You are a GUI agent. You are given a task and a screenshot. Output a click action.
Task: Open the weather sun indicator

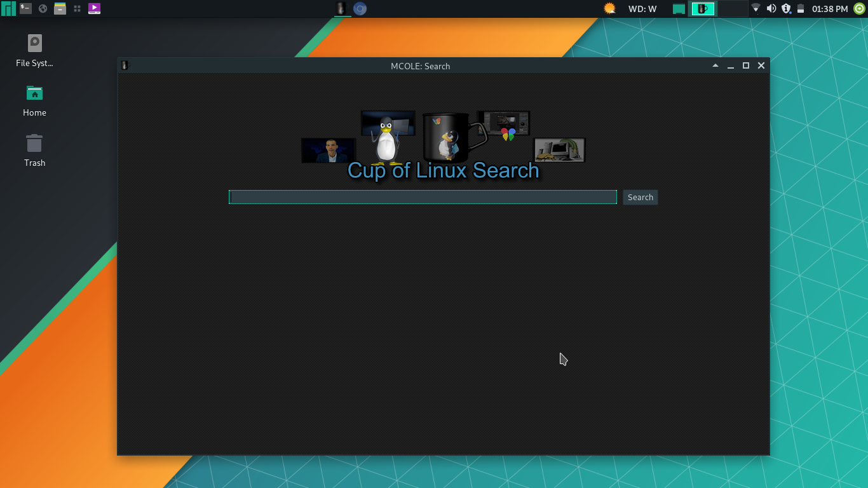[609, 8]
